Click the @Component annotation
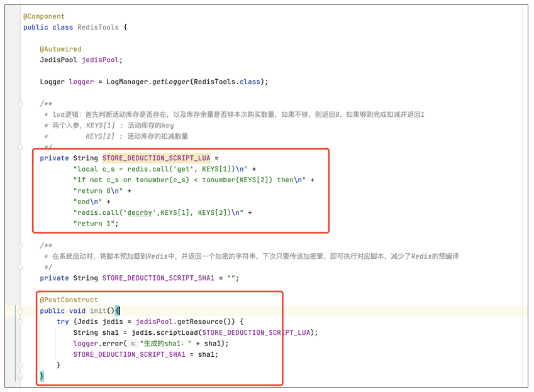534x392 pixels. pyautogui.click(x=44, y=16)
